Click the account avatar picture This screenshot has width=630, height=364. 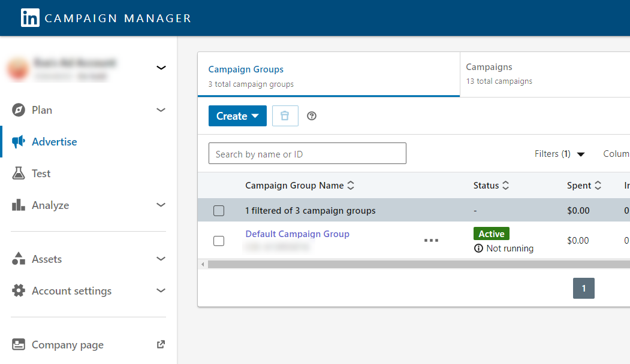(x=18, y=69)
